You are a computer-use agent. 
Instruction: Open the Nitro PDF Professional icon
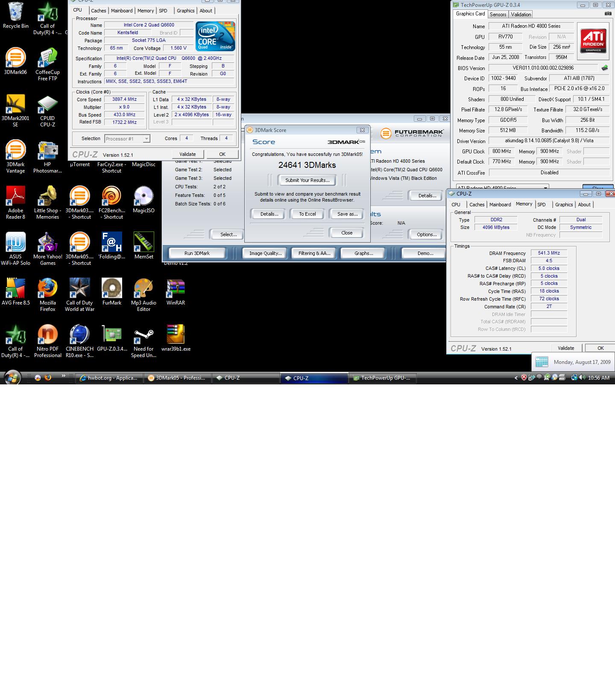point(47,341)
